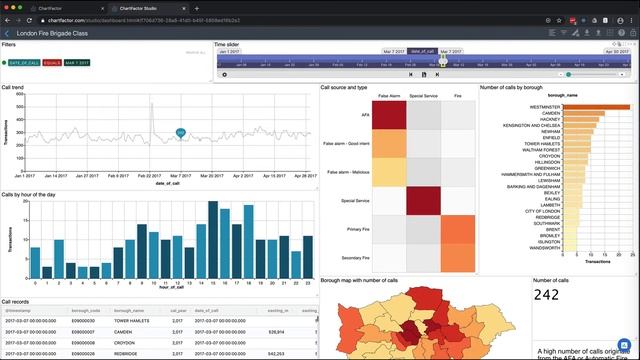Select the AFA False Alarm heatmap cell
The height and width of the screenshot is (360, 640).
389,115
